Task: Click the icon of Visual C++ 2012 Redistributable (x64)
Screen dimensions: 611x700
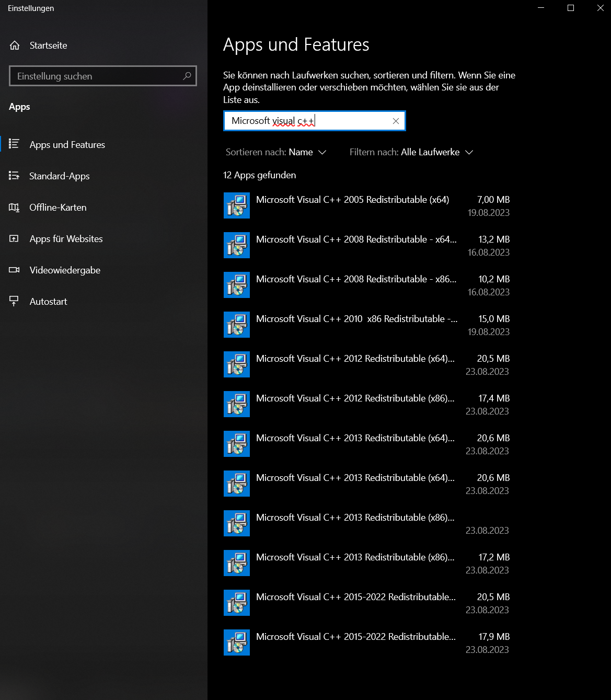Action: tap(237, 364)
